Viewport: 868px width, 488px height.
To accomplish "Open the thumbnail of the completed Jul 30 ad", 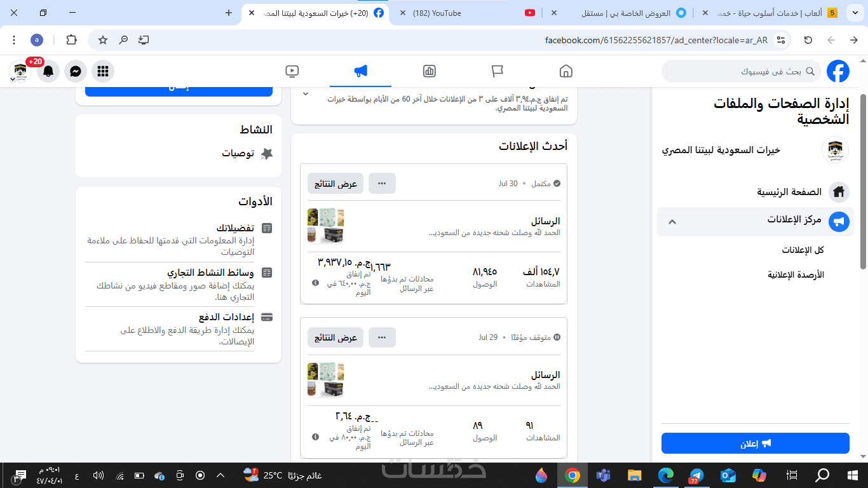I will 326,226.
